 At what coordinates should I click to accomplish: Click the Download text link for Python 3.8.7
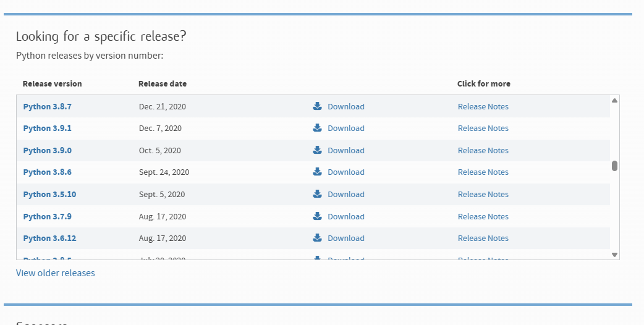point(346,107)
